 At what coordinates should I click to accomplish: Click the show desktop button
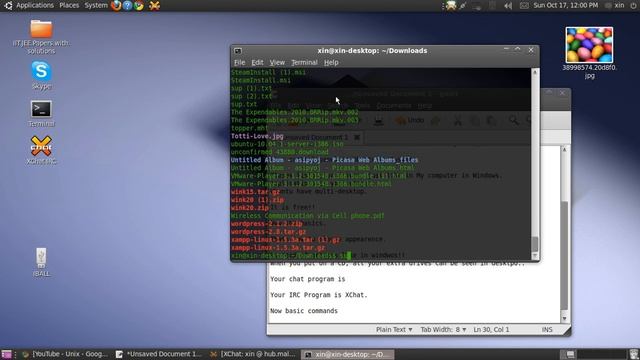tap(7, 354)
